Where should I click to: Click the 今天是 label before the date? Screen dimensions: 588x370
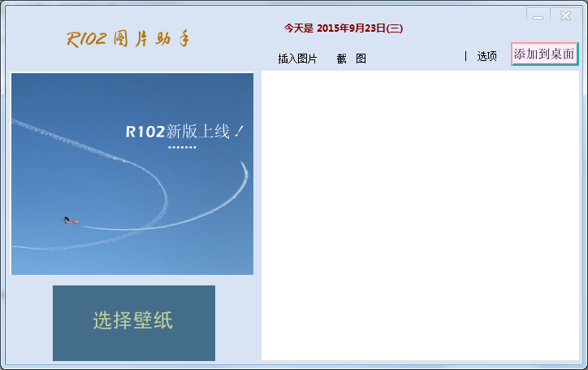(x=298, y=28)
